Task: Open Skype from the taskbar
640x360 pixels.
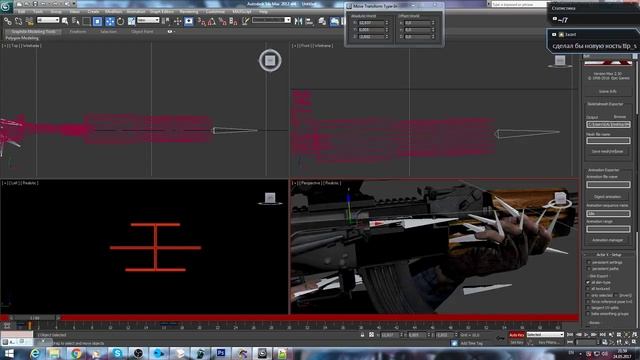Action: click(x=118, y=353)
